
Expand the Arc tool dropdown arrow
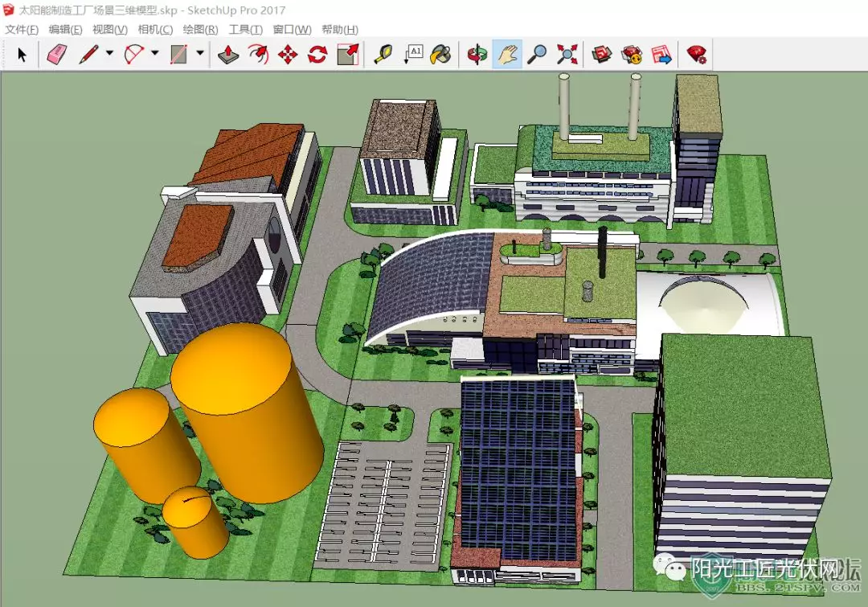155,53
